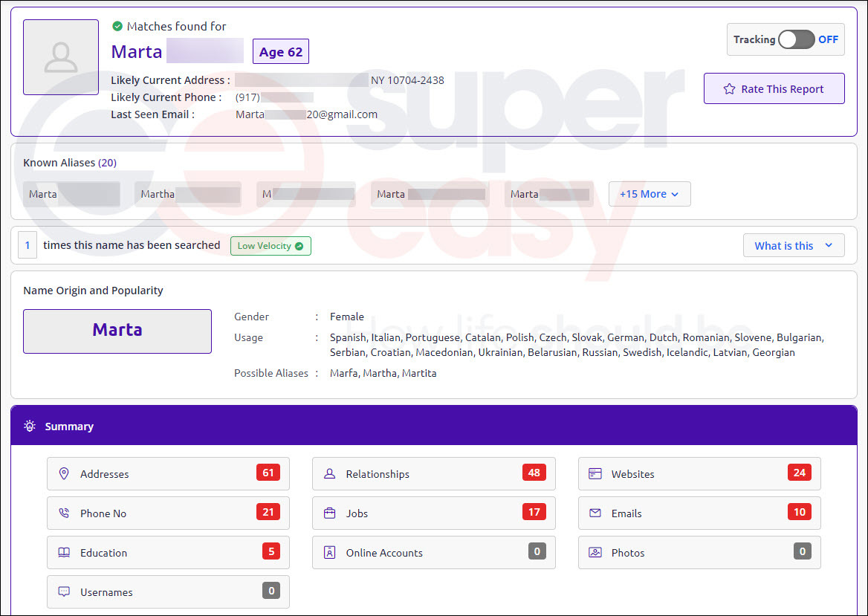Click the Online Accounts count badge 0
The width and height of the screenshot is (868, 616).
[537, 551]
